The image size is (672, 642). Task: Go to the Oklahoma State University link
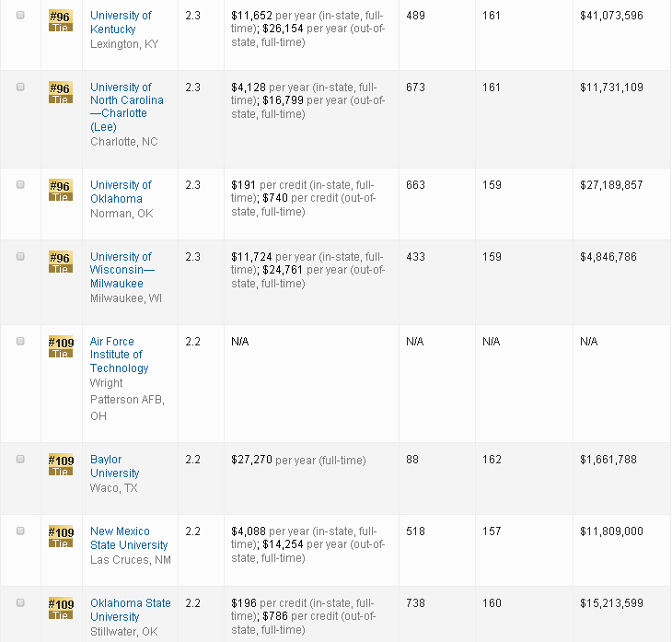coord(130,610)
